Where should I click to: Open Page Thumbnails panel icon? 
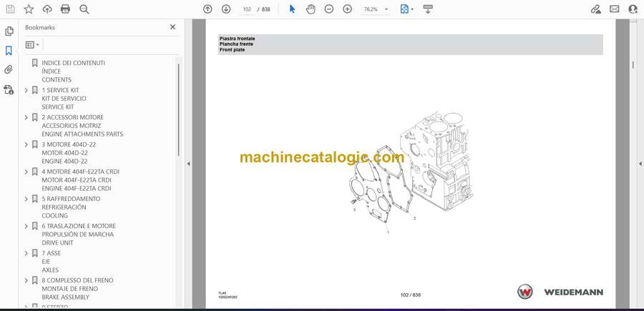click(x=9, y=31)
